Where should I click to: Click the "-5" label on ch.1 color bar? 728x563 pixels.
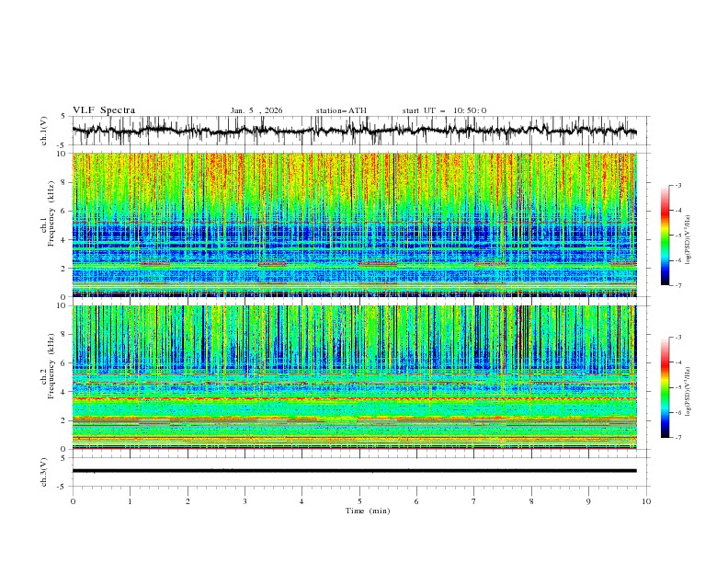click(x=678, y=236)
